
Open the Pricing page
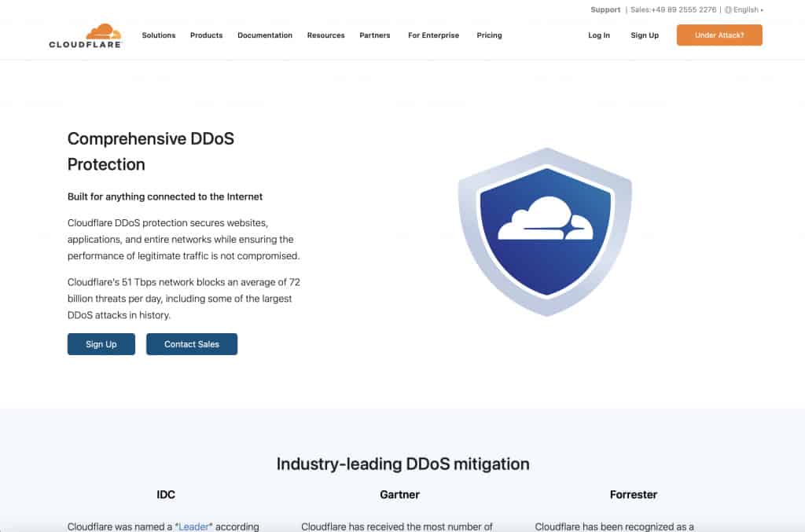pos(489,35)
